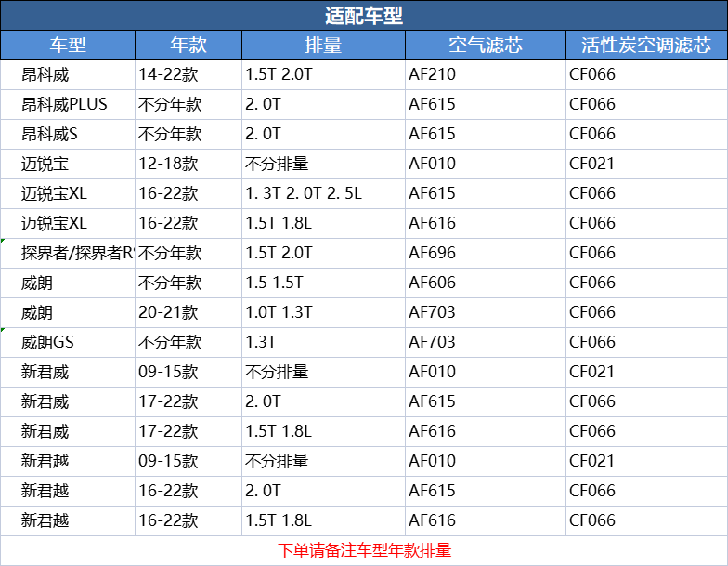Select CF066 in the 探界者 row
Screen dimensions: 728x566
point(646,253)
